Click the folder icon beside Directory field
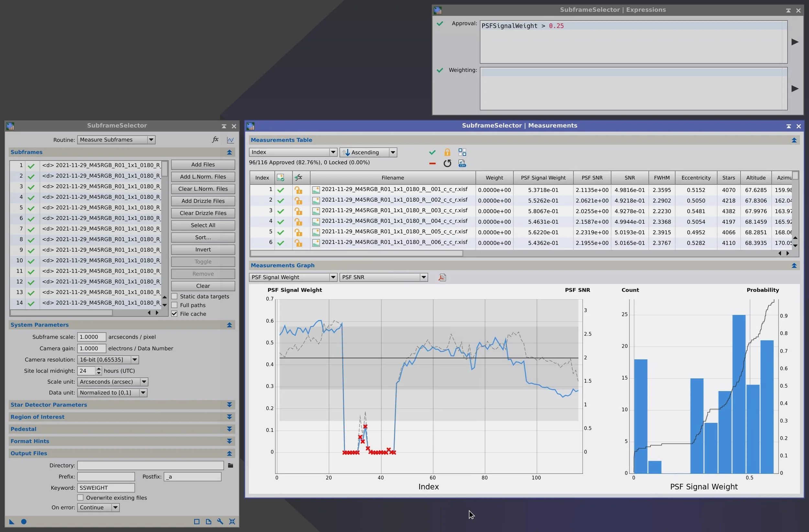This screenshot has height=532, width=809. 230,465
